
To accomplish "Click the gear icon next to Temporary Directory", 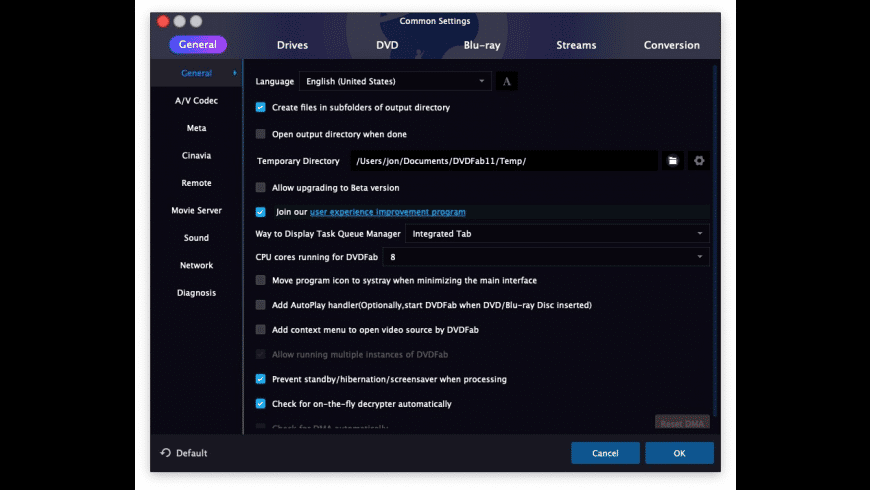I will click(699, 160).
